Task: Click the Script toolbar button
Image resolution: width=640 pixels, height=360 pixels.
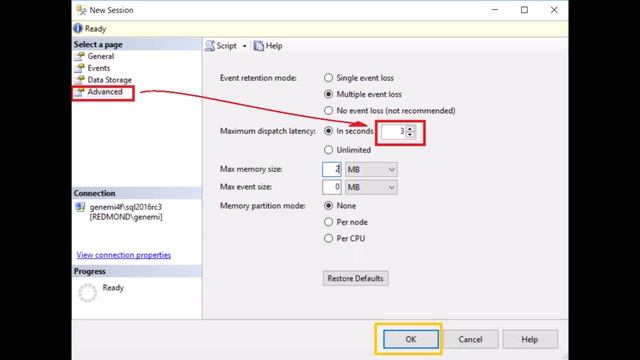Action: [x=221, y=46]
